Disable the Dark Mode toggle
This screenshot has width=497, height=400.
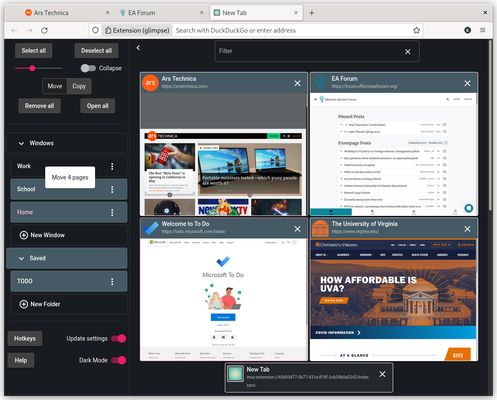[x=119, y=360]
